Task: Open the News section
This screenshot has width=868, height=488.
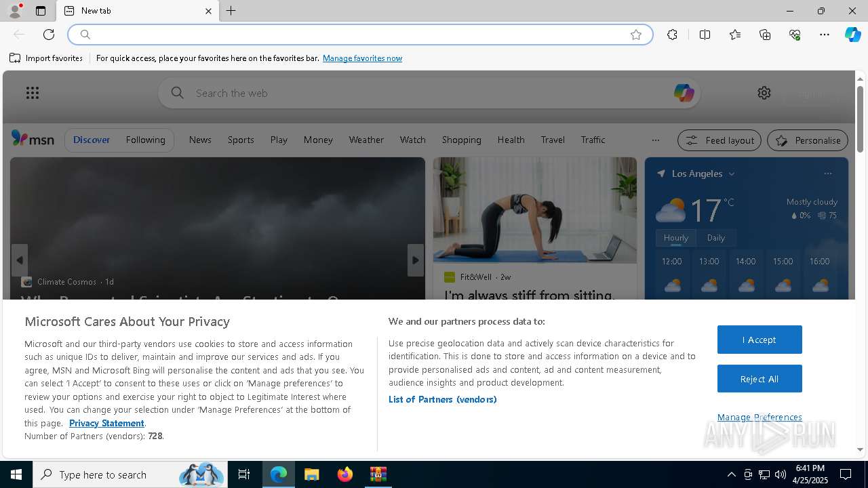Action: point(200,140)
